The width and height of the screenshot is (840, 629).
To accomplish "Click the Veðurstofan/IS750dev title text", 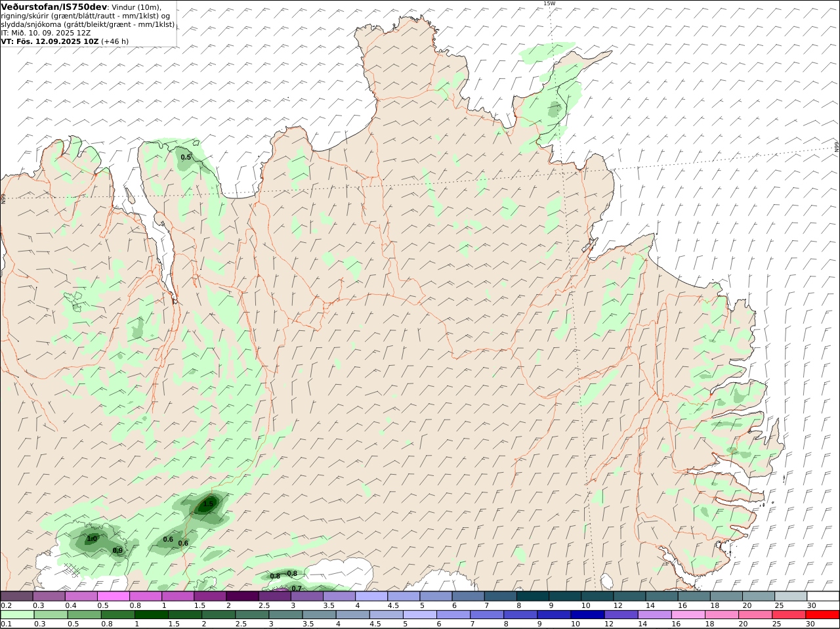I will click(54, 7).
